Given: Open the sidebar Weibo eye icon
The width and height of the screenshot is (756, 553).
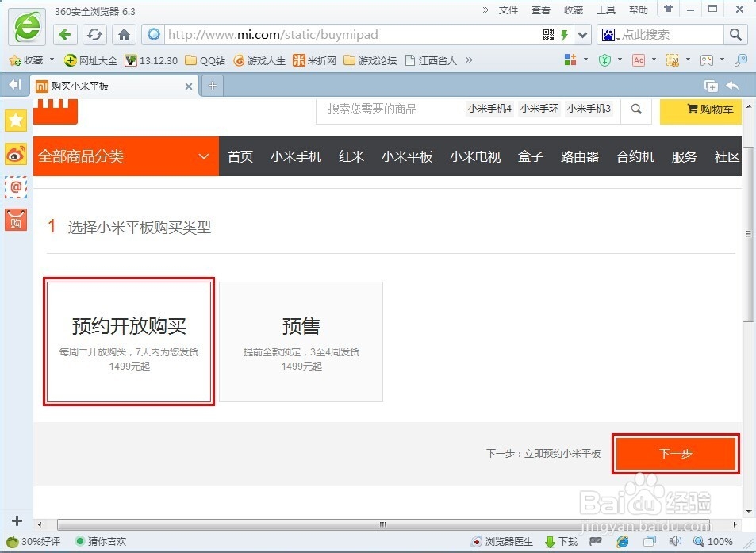Looking at the screenshot, I should click(16, 154).
